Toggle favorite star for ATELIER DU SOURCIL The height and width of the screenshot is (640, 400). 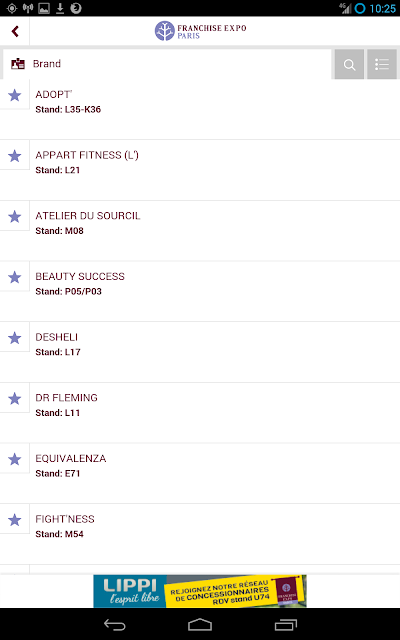tap(15, 216)
